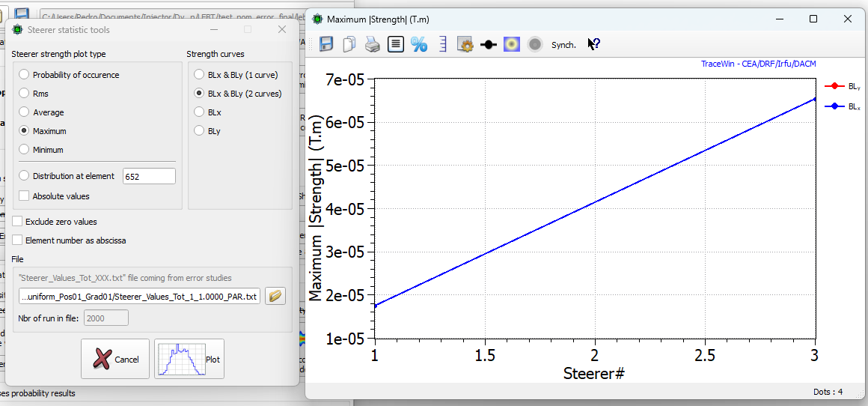868x406 pixels.
Task: Choose Probability of occurence radio button
Action: coord(25,75)
